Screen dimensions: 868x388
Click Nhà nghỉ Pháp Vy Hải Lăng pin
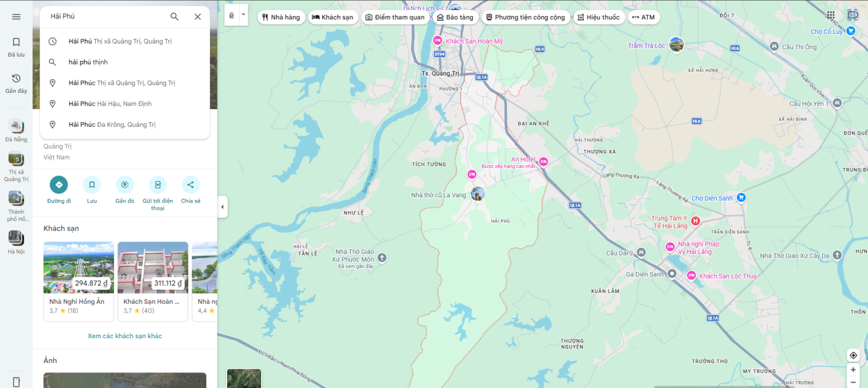click(x=670, y=247)
